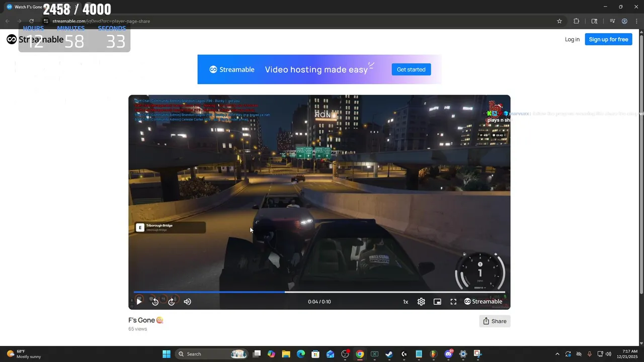The image size is (644, 362).
Task: Open the Windows Start menu
Action: click(x=167, y=354)
